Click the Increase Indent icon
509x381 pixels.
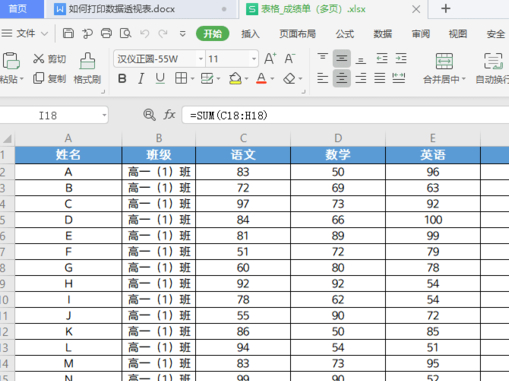pyautogui.click(x=401, y=58)
